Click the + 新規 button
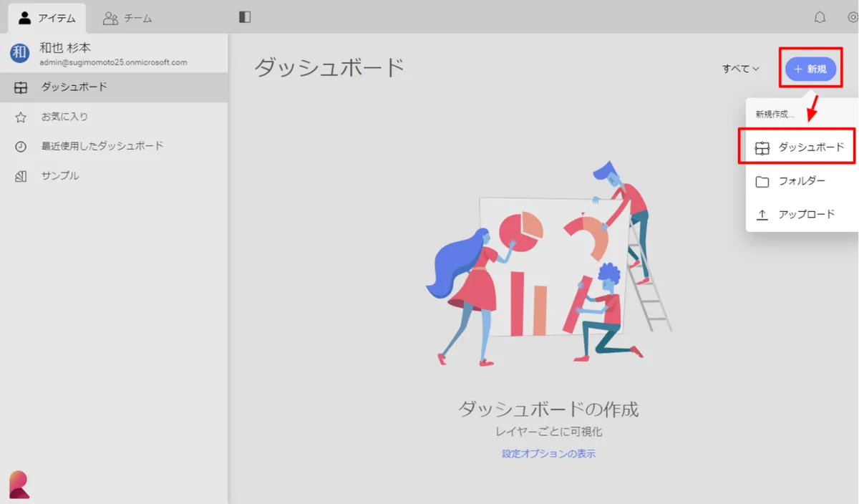This screenshot has height=504, width=859. click(810, 69)
